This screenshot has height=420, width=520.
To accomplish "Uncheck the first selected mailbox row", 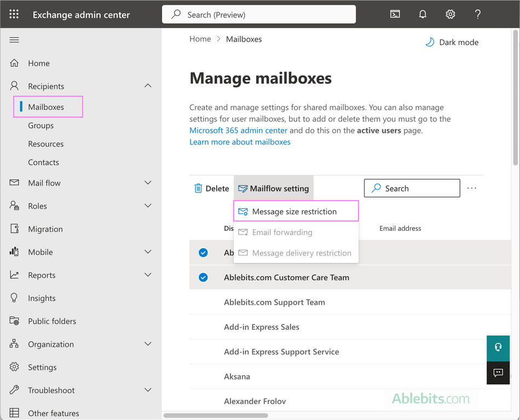I will pyautogui.click(x=203, y=253).
